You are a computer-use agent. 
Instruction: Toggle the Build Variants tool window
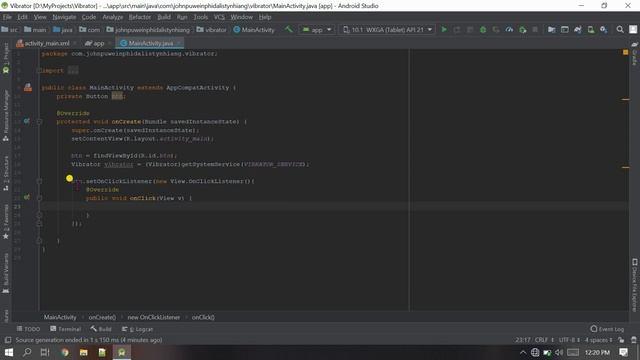point(6,273)
